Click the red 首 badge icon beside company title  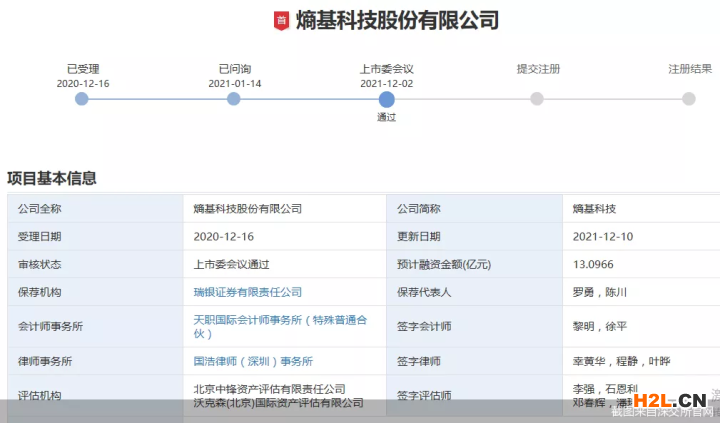point(281,21)
